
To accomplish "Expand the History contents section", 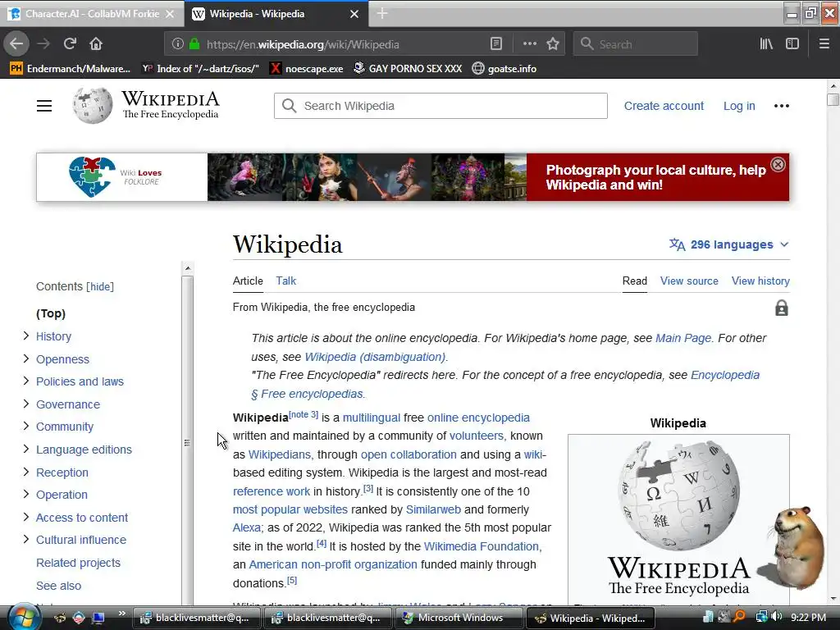I will (x=25, y=336).
